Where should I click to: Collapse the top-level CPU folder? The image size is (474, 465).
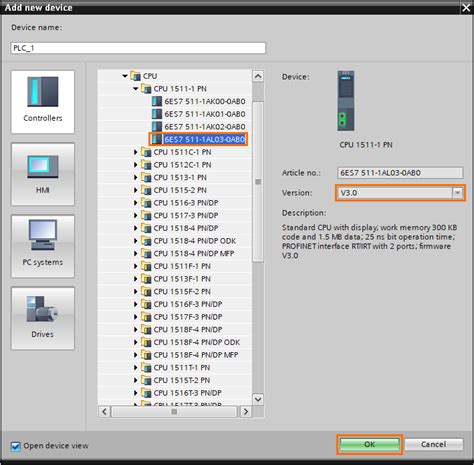(125, 76)
